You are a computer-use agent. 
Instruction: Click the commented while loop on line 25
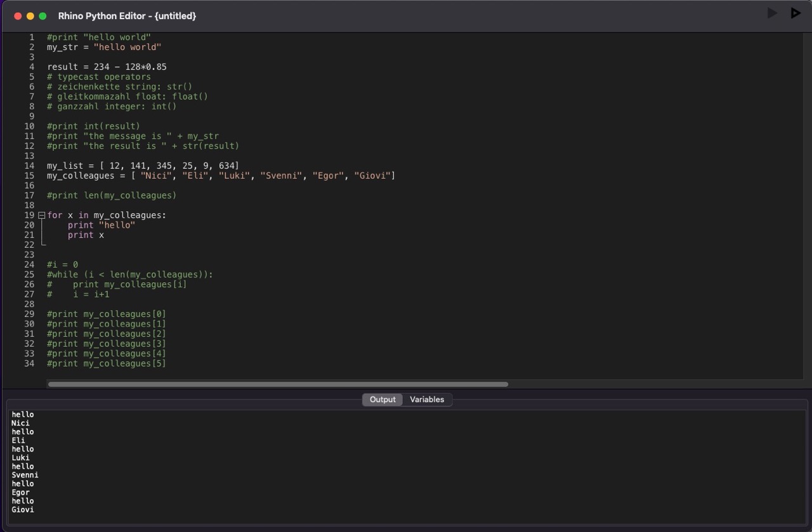point(129,274)
